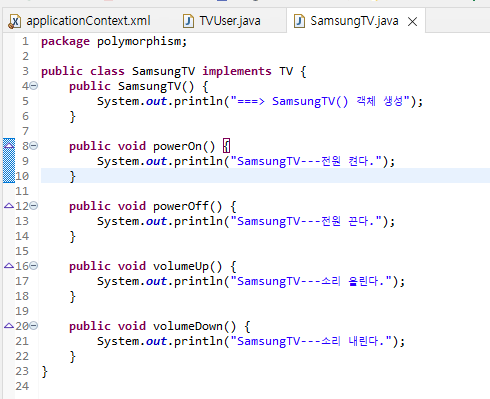
Task: Open the TVUser.java editor tab
Action: click(230, 21)
